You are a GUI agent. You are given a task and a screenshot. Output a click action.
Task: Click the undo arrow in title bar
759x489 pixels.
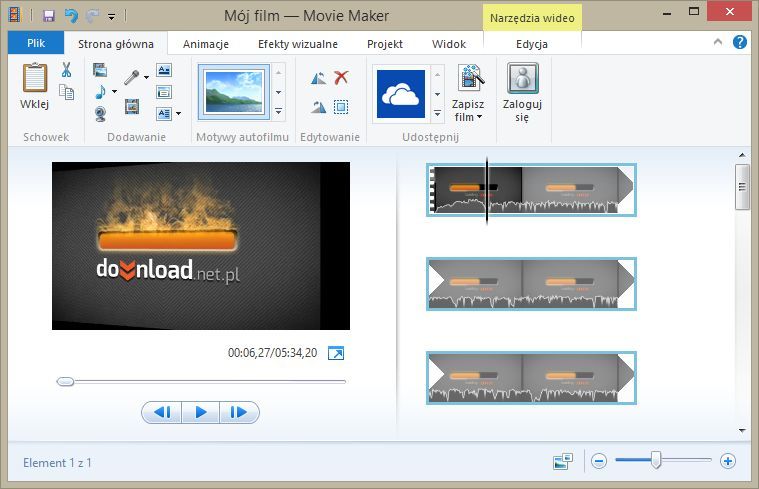point(71,16)
